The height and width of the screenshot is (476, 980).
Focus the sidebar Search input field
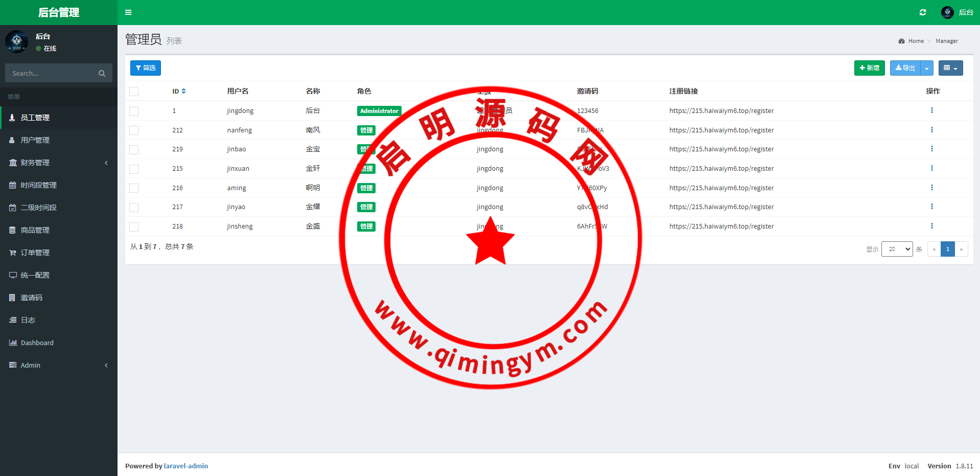pos(51,74)
